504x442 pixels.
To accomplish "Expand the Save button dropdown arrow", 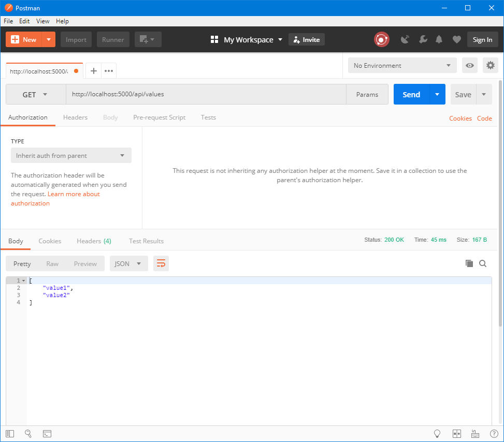I will pos(484,94).
